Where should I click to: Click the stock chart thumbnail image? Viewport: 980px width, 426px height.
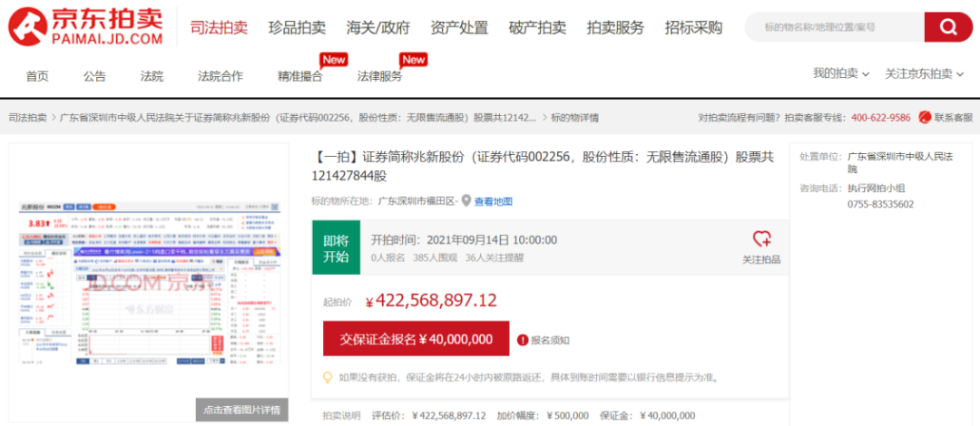(x=148, y=283)
